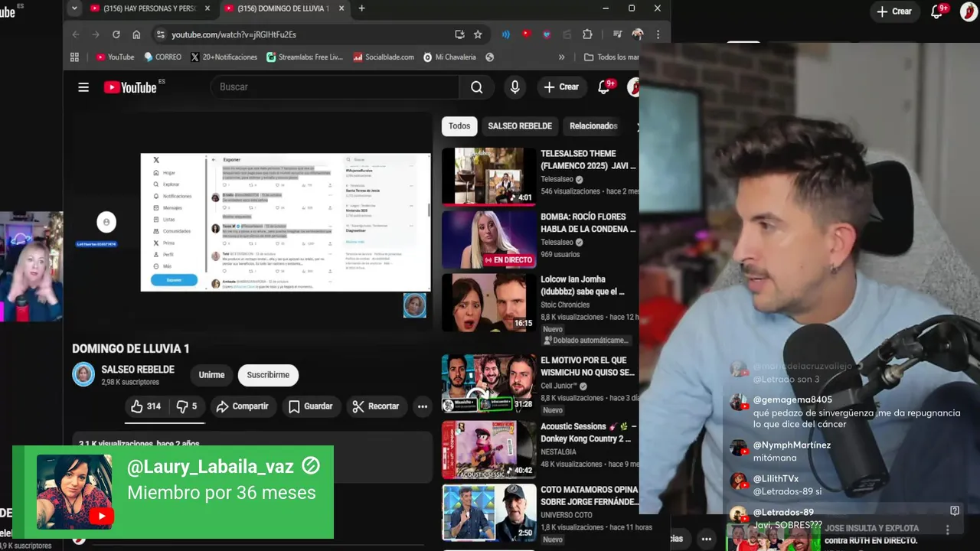Select the SALSEO REBELDE filter chip
Viewport: 980px width, 551px height.
520,126
